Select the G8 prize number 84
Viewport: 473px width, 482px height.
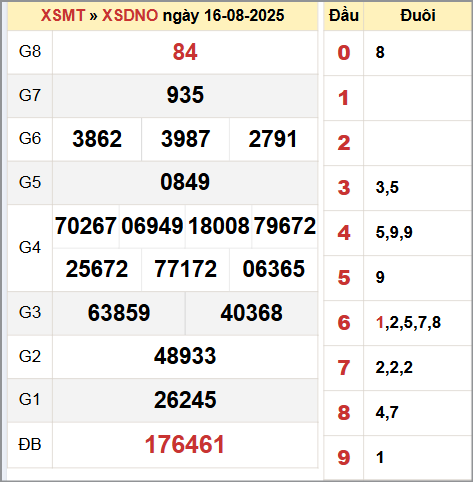tap(185, 52)
